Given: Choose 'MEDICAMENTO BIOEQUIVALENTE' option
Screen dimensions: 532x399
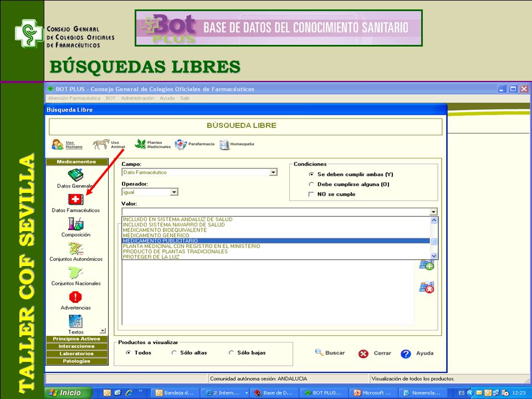Looking at the screenshot, I should (x=276, y=230).
